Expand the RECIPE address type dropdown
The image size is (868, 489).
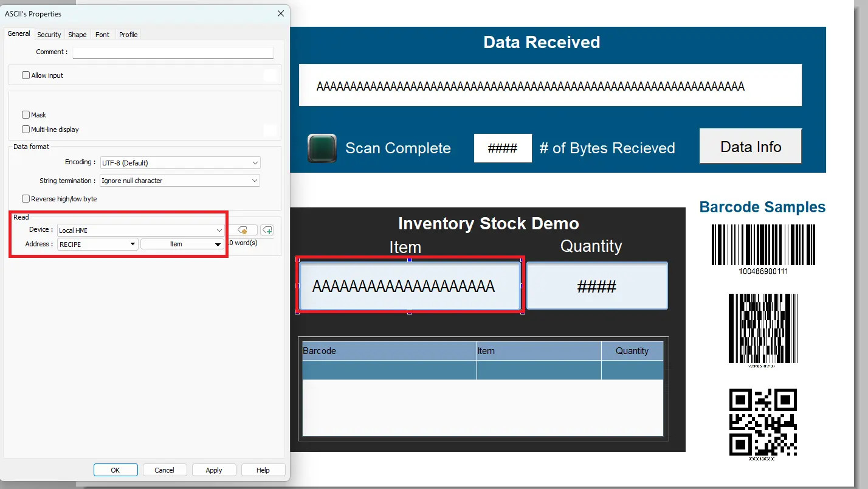pos(97,244)
